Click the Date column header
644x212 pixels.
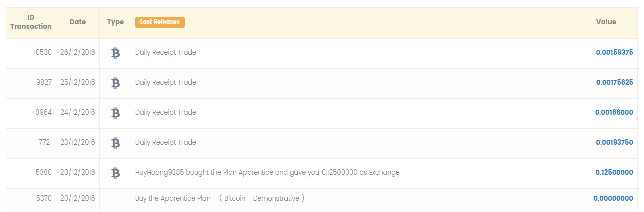pos(78,22)
